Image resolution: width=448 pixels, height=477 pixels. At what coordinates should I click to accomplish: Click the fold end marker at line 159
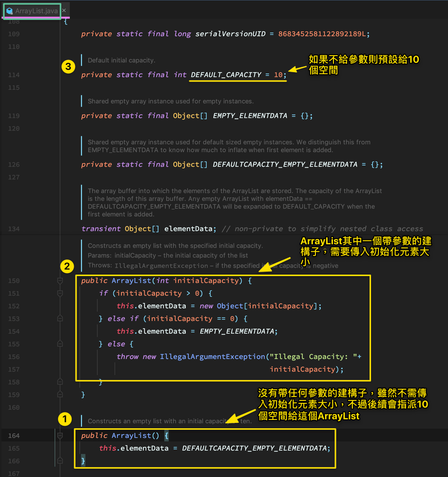60,394
